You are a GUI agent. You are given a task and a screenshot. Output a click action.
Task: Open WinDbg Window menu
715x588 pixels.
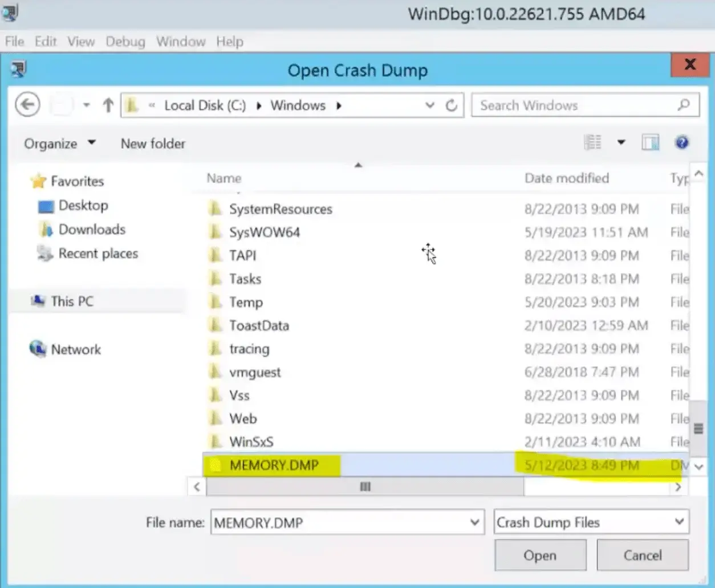click(181, 42)
